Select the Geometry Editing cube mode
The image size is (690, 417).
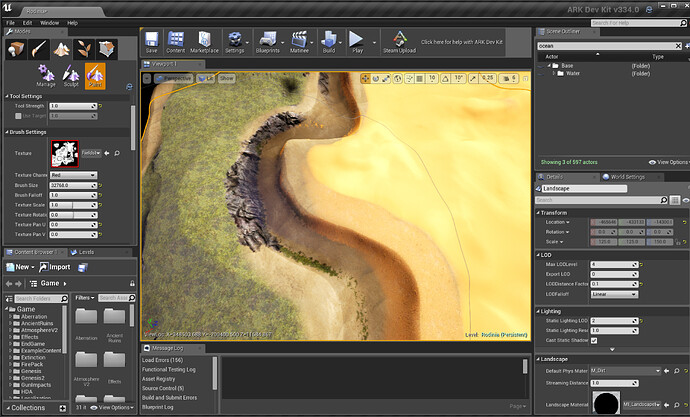tap(106, 49)
